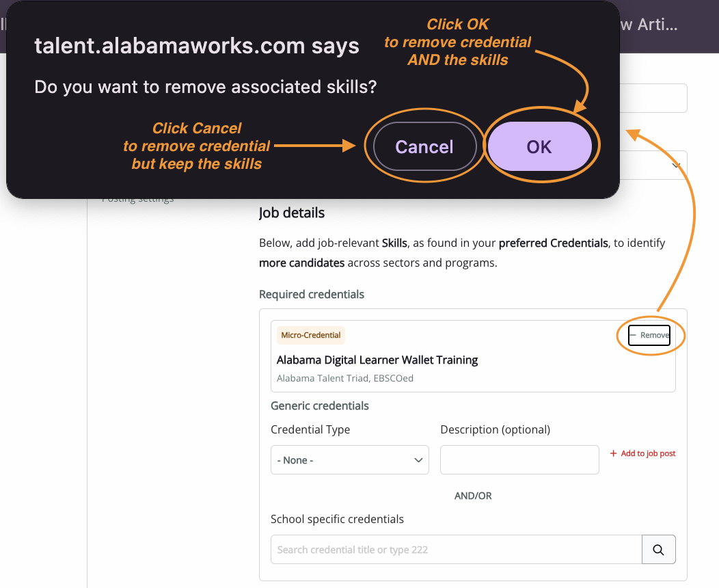Open the Credential Type dropdown showing None
Image resolution: width=719 pixels, height=588 pixels.
coord(349,459)
